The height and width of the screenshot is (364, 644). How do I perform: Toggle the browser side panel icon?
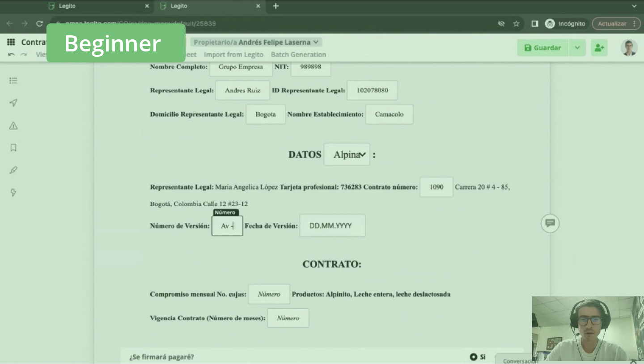(x=534, y=24)
